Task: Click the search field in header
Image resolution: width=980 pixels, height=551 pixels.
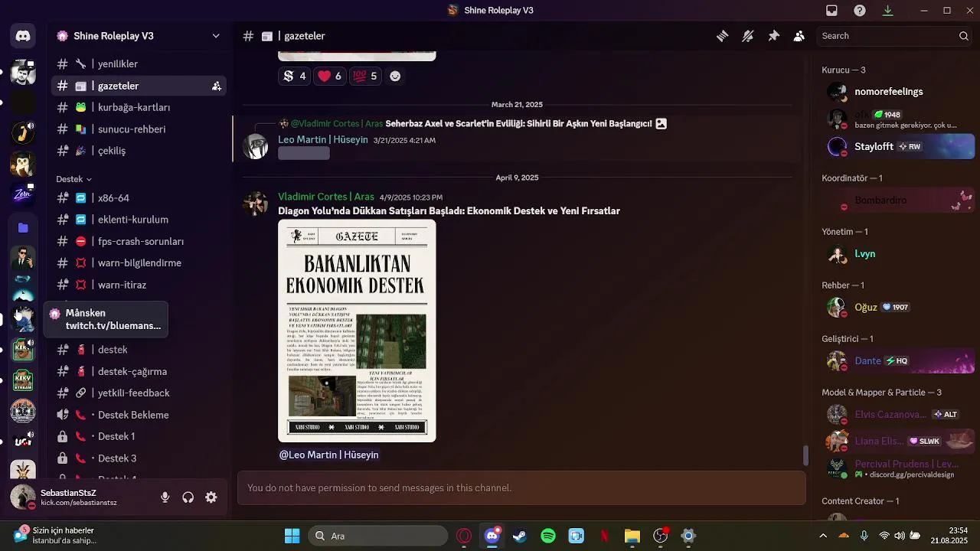Action: [x=895, y=36]
